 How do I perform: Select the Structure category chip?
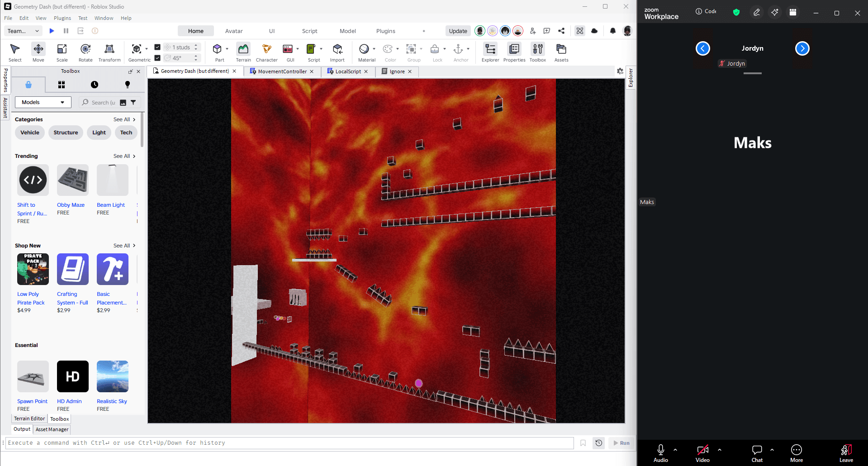tap(66, 133)
